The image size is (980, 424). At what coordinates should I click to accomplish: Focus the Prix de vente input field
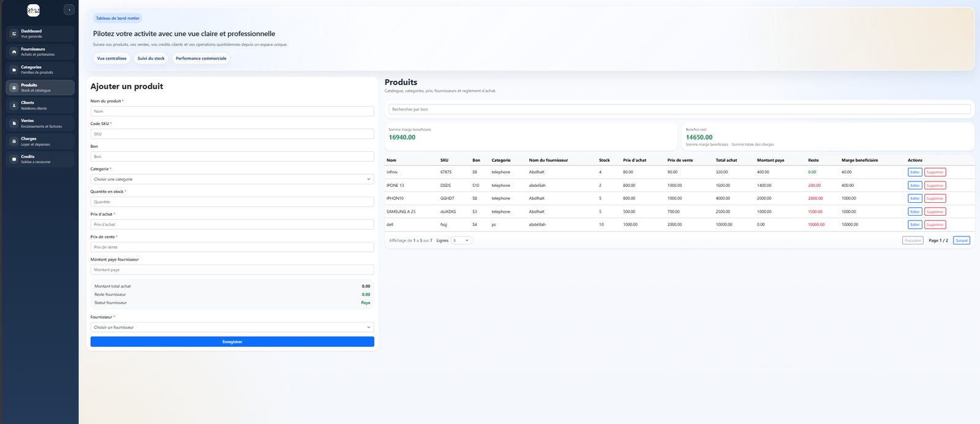[232, 248]
